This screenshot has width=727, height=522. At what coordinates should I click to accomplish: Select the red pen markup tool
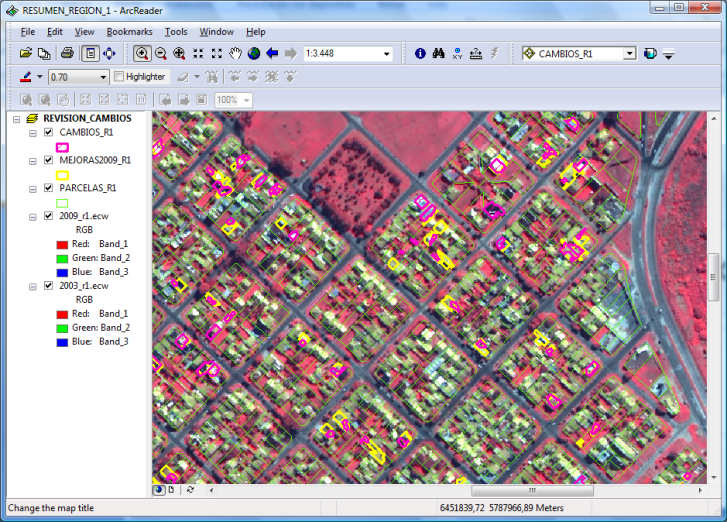(26, 77)
